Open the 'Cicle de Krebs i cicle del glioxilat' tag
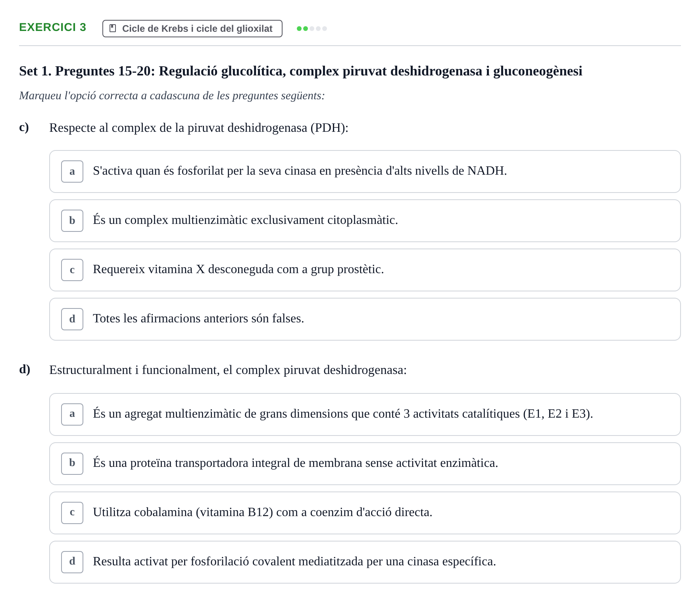The image size is (700, 609). pos(192,29)
